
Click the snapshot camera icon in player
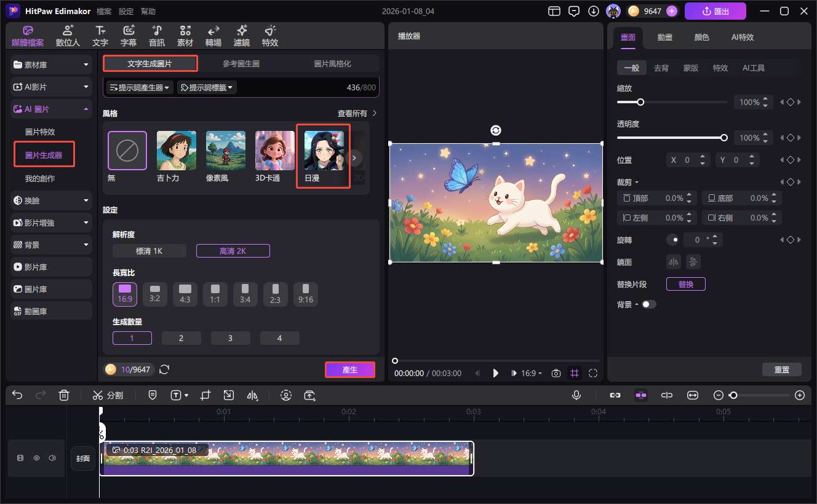point(556,373)
